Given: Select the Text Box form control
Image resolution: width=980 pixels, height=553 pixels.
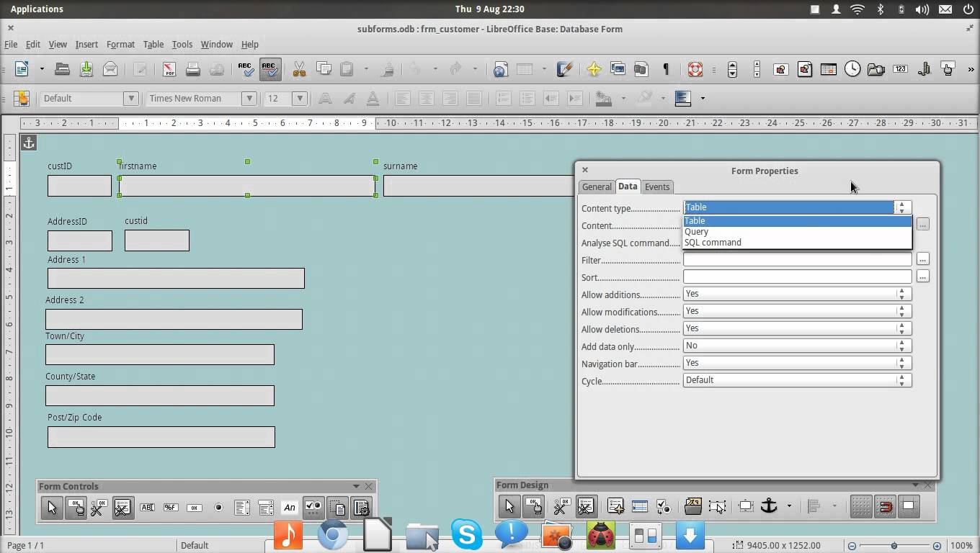Looking at the screenshot, I should point(147,508).
